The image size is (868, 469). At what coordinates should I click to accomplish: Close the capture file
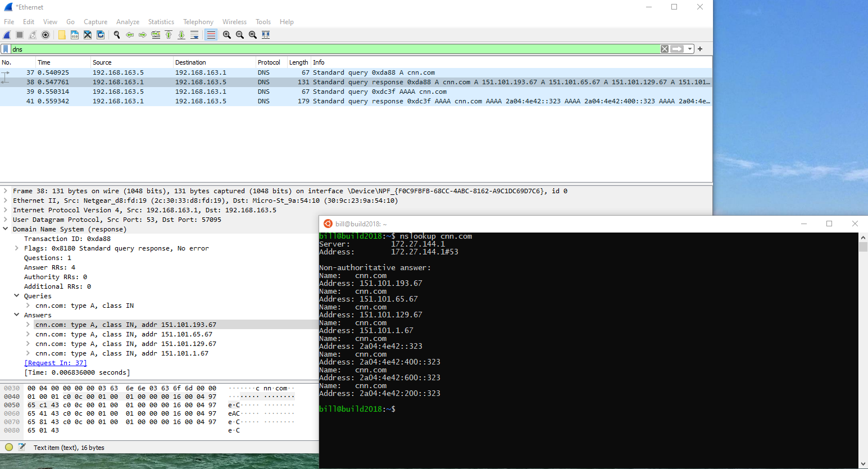point(88,35)
